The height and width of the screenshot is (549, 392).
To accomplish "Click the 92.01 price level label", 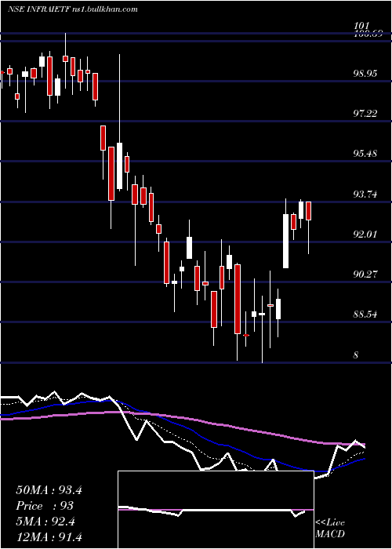I will pos(365,234).
